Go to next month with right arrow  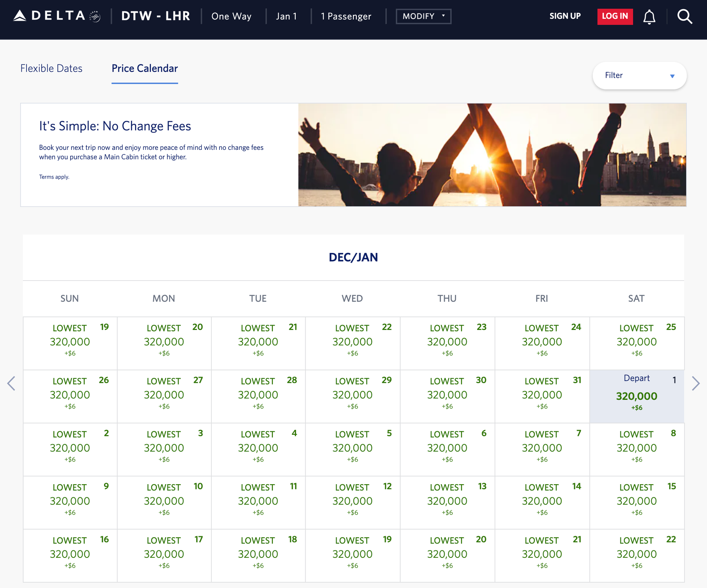(695, 383)
